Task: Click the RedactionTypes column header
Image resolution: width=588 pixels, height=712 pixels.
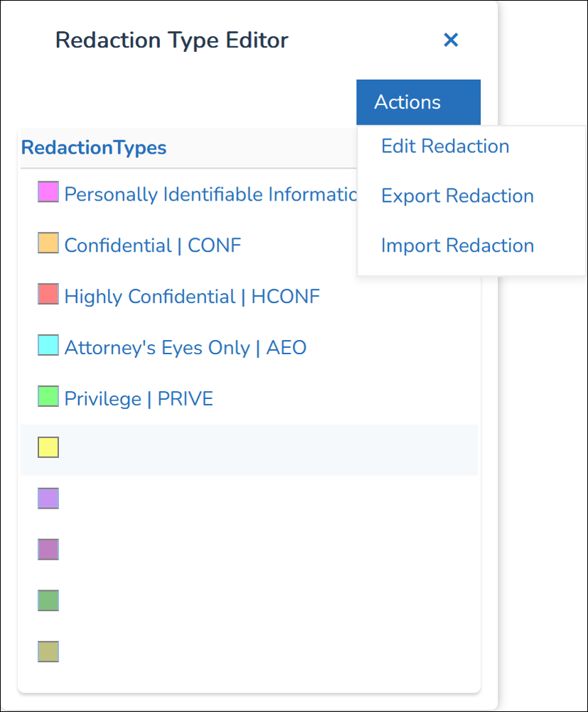Action: 94,147
